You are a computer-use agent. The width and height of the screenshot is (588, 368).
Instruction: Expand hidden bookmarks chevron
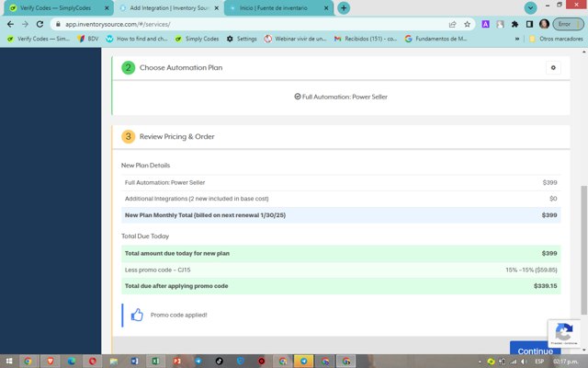517,39
